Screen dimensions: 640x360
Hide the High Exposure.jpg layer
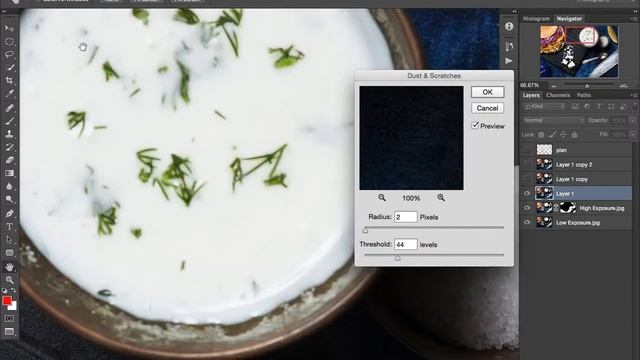527,208
